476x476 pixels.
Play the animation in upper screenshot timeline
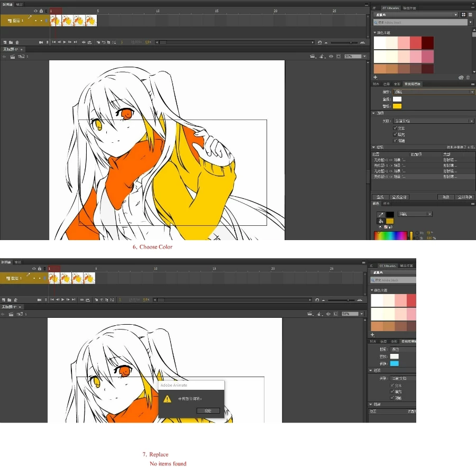(65, 42)
